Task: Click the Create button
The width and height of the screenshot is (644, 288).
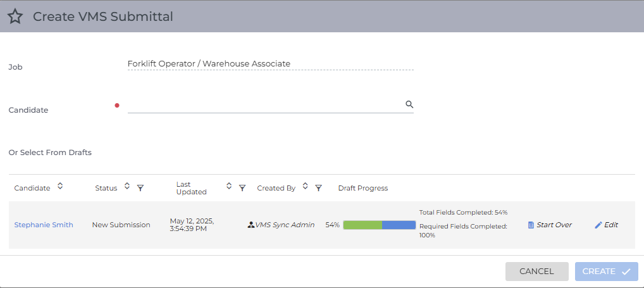Action: [x=606, y=272]
